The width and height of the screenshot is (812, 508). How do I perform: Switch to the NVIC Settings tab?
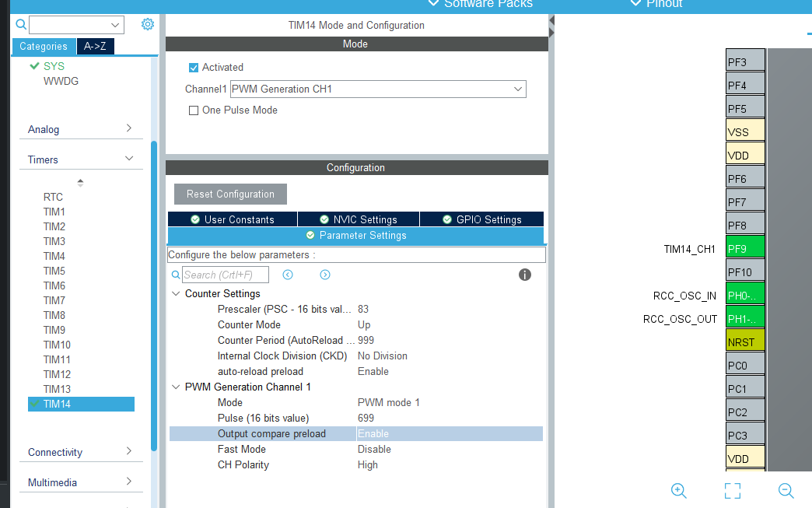358,219
